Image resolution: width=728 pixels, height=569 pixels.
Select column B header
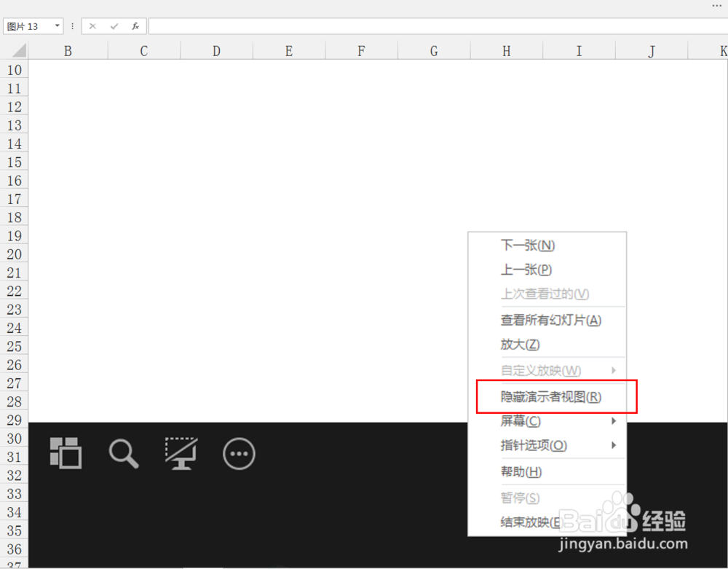(68, 50)
